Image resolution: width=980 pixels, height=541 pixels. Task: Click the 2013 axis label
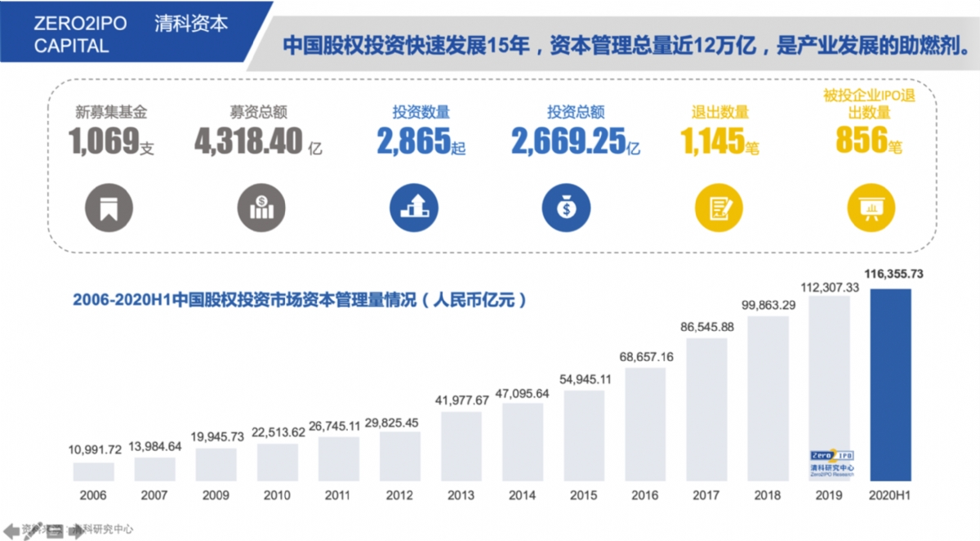click(x=461, y=495)
